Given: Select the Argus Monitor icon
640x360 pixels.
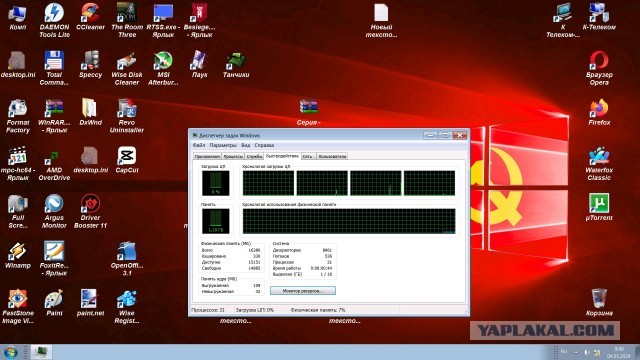Looking at the screenshot, I should [54, 211].
